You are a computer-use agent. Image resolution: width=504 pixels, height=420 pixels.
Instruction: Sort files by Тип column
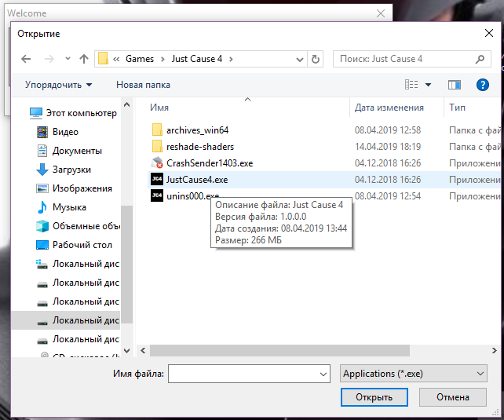click(457, 108)
